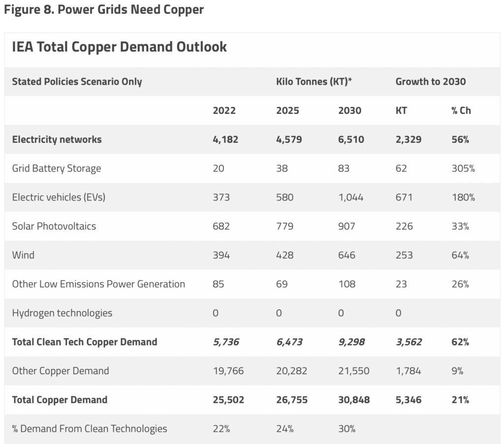504x448 pixels.
Task: Select the 2,329 growth value
Action: coord(409,140)
